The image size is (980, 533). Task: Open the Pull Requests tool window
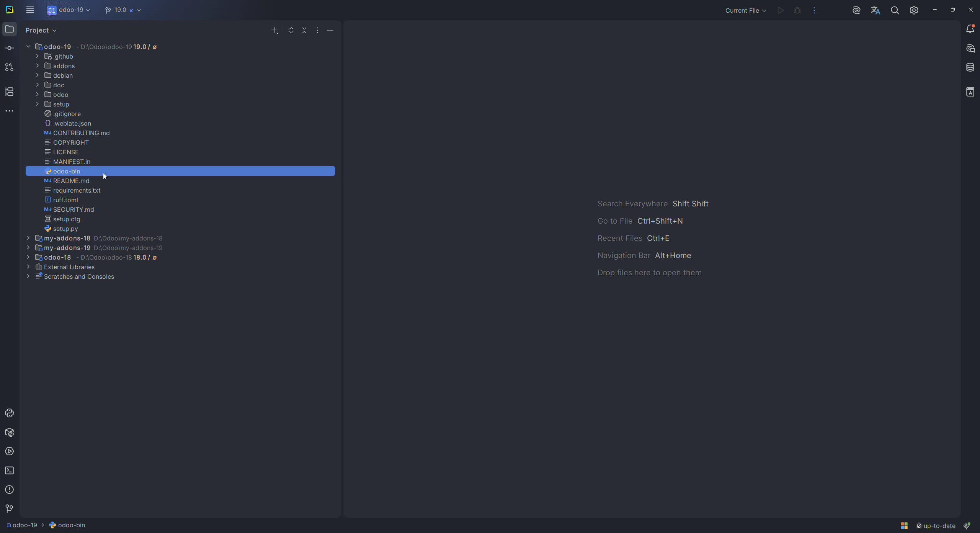tap(10, 67)
